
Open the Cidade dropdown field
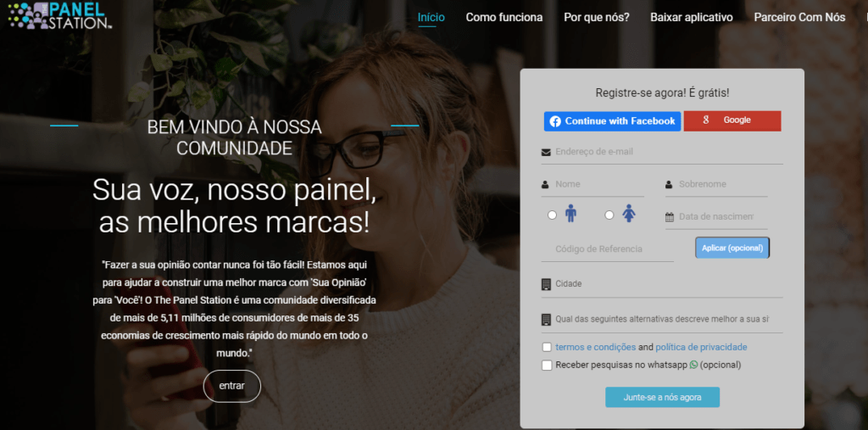pos(662,284)
